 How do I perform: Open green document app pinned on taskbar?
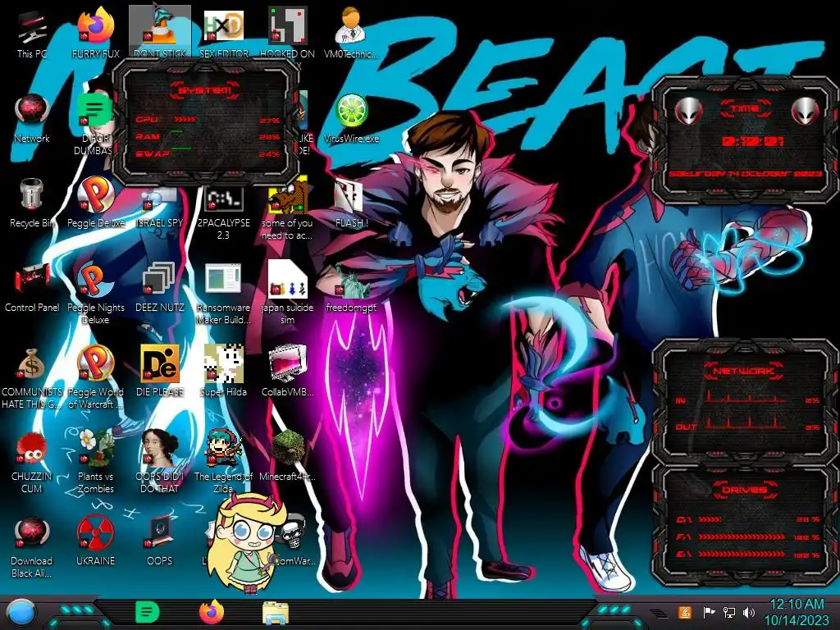148,612
